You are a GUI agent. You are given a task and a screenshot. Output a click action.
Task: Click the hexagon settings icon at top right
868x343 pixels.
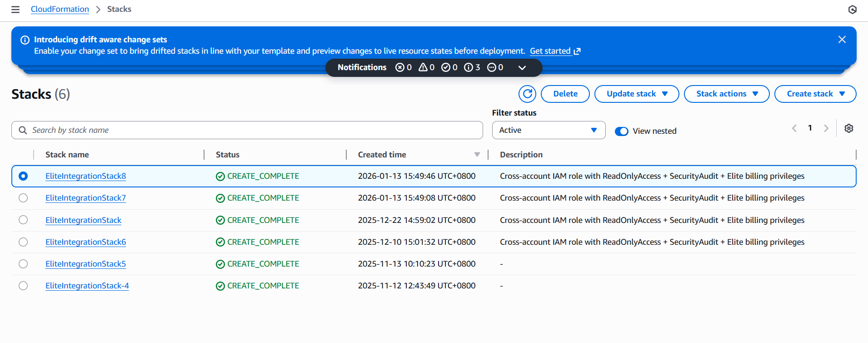(x=852, y=10)
